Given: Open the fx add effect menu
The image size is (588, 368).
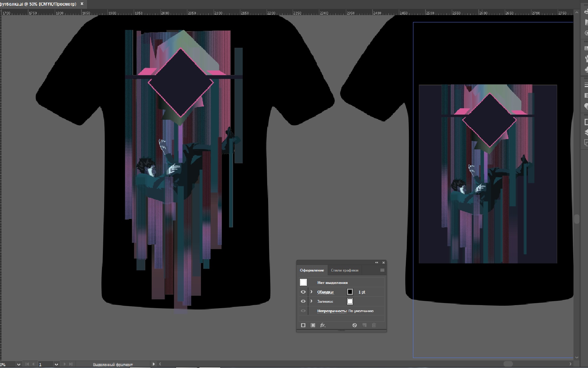Looking at the screenshot, I should click(323, 325).
